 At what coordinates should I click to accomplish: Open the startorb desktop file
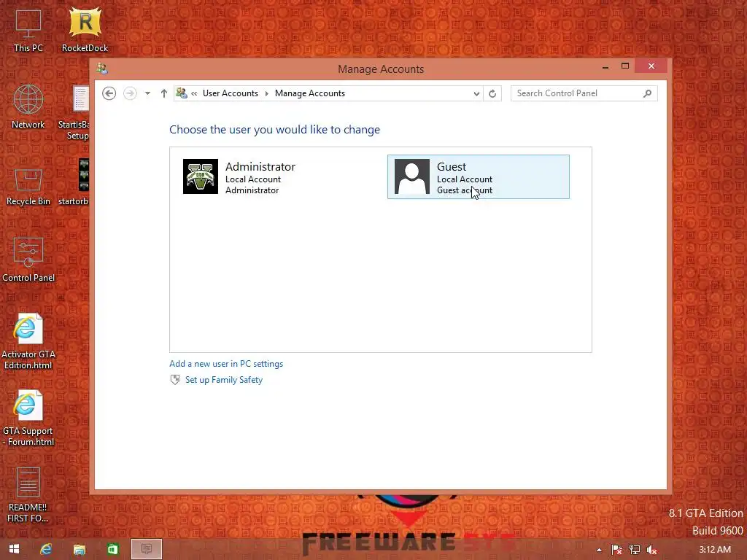(x=75, y=183)
